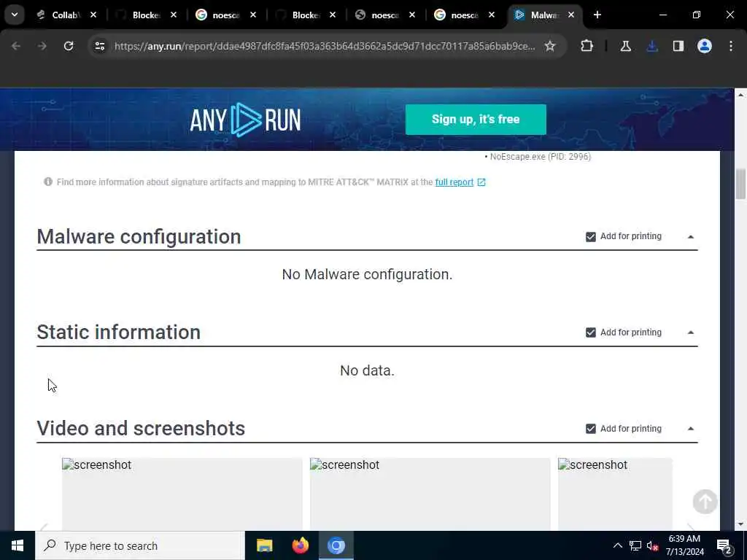Bookmark this page with star icon
This screenshot has height=560, width=747.
pos(550,46)
